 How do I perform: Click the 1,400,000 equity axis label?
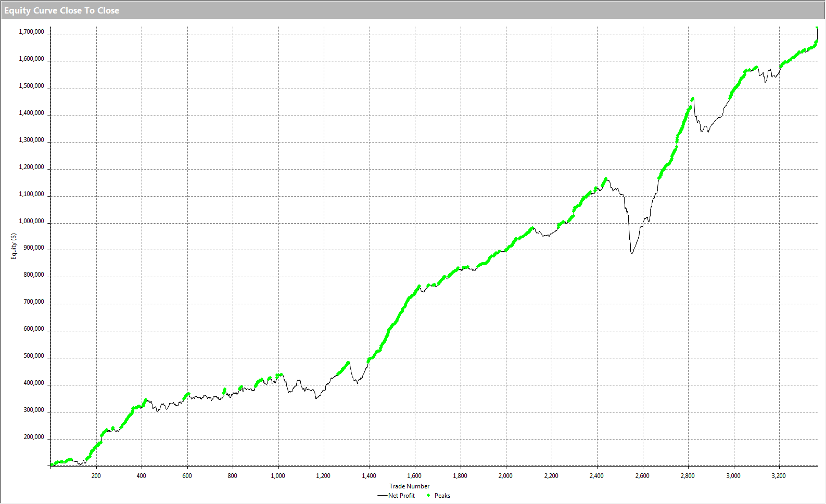tap(32, 113)
